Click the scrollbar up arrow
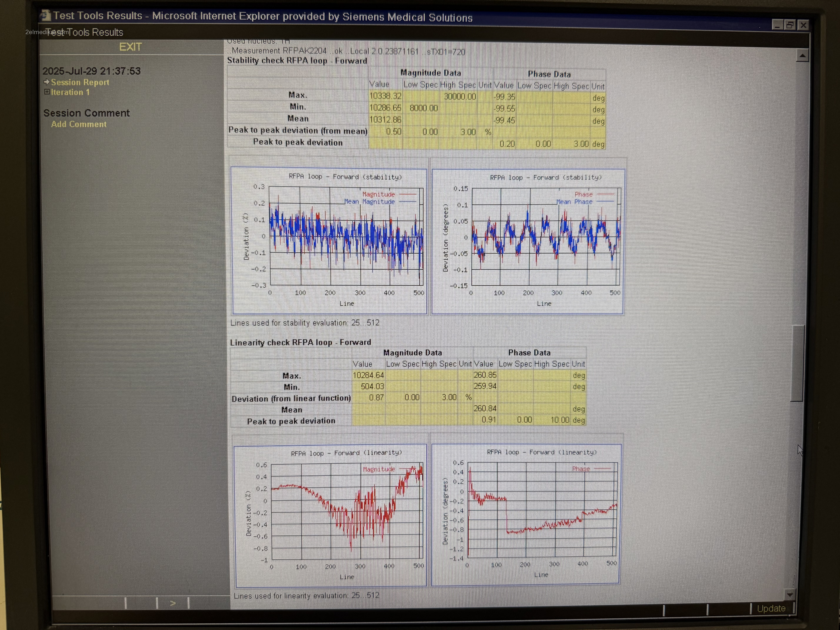The image size is (840, 630). click(802, 56)
